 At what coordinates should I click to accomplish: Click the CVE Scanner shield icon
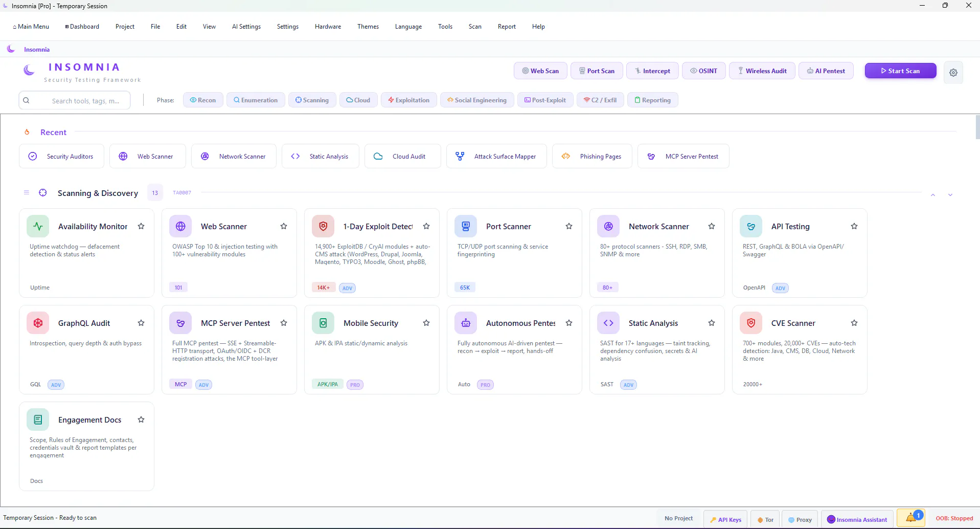click(751, 323)
